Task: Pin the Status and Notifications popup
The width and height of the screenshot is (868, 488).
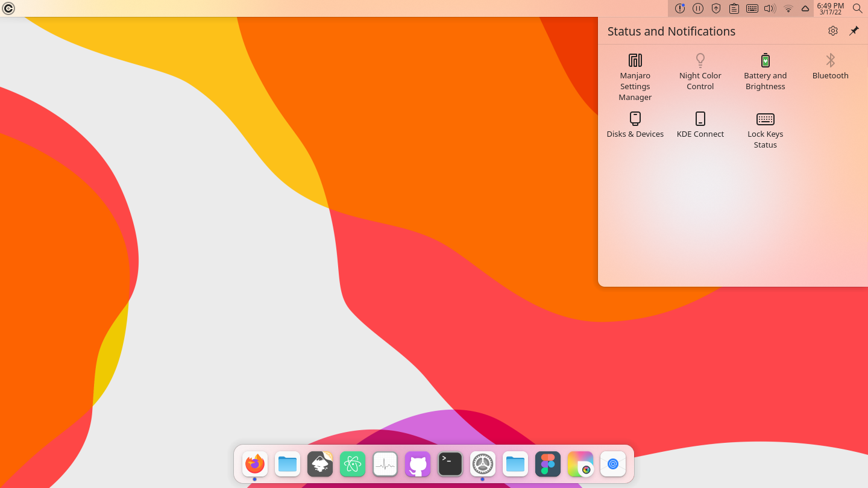Action: tap(854, 31)
